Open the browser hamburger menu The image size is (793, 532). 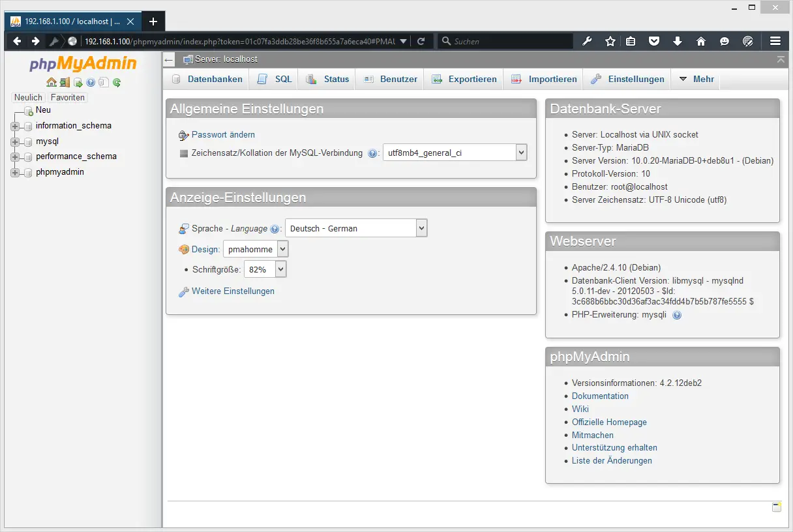pyautogui.click(x=775, y=41)
